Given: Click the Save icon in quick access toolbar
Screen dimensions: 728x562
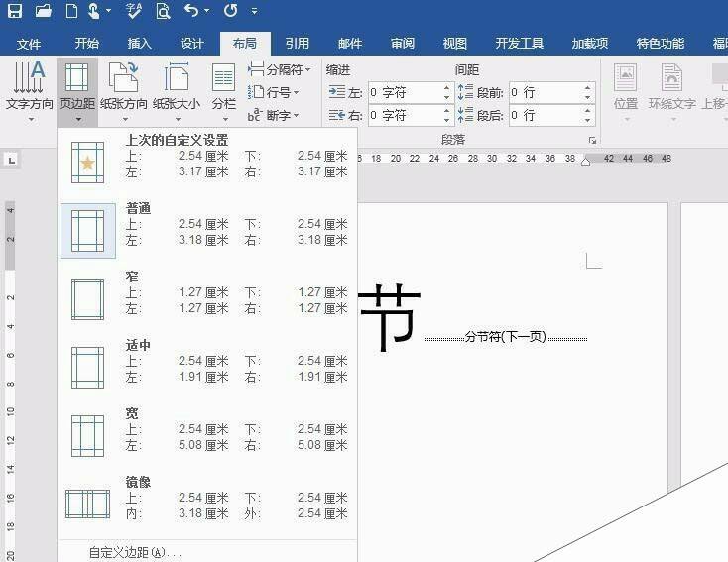Looking at the screenshot, I should click(x=15, y=10).
